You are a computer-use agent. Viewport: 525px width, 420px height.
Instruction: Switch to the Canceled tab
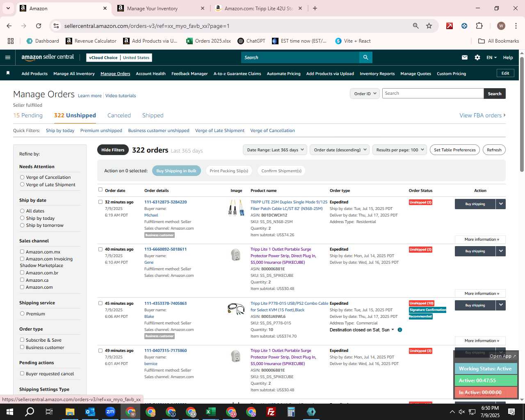119,115
